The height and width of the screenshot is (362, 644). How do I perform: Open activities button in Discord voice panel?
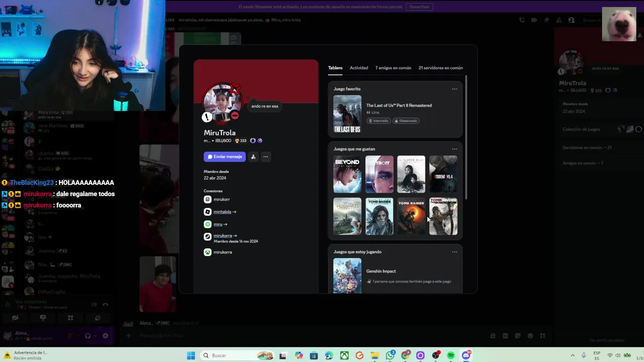point(70,318)
